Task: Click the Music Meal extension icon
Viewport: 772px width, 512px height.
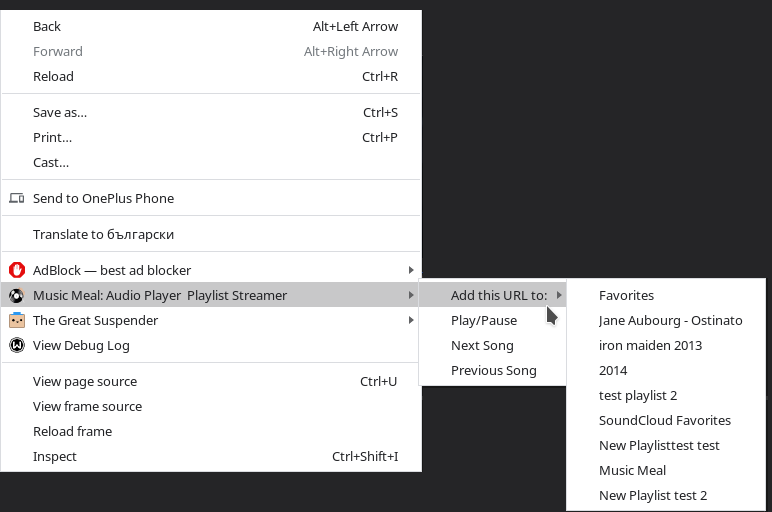Action: click(x=17, y=295)
